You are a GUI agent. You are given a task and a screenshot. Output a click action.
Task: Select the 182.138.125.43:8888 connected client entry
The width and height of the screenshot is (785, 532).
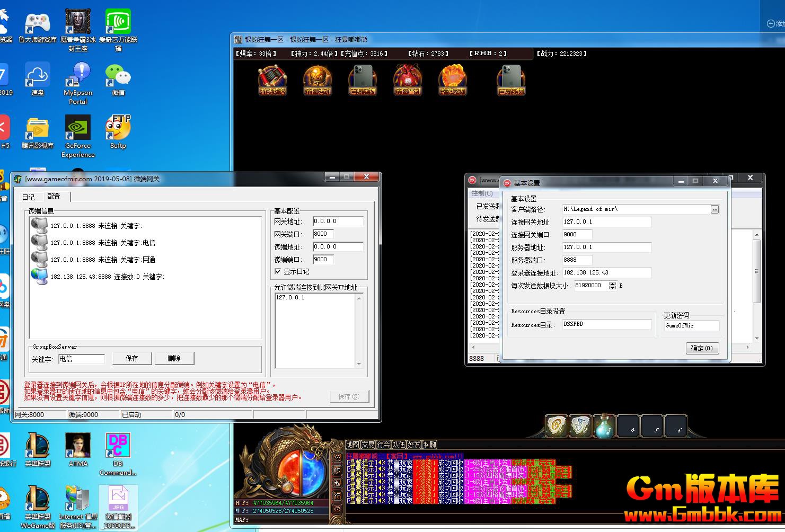[x=107, y=277]
